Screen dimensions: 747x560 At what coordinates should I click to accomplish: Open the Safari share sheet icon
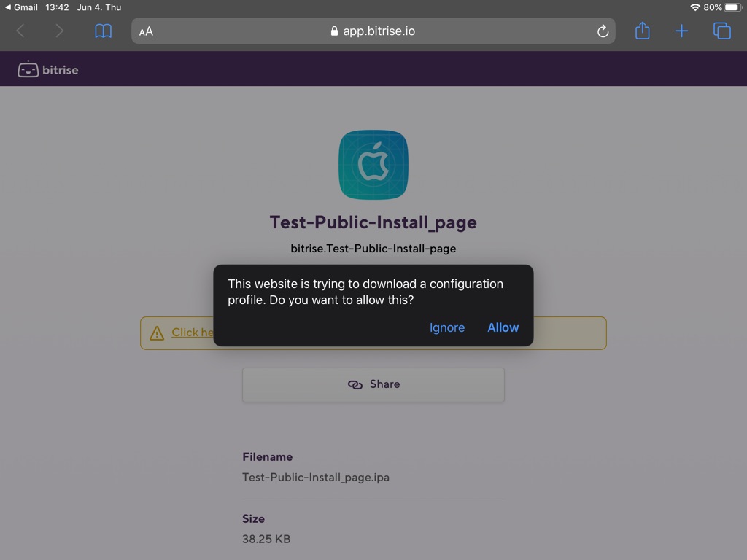(x=642, y=31)
